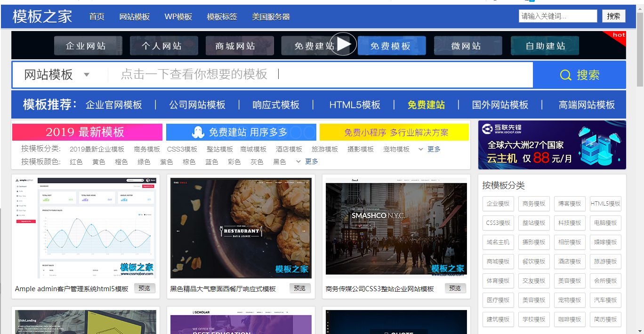
Task: Click the magnifier icon in the blue search button
Action: coord(565,75)
